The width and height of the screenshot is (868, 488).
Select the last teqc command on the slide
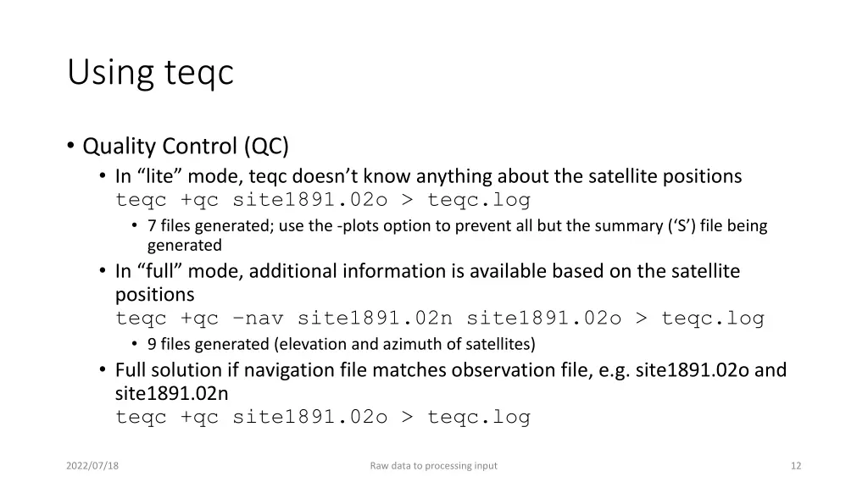322,417
